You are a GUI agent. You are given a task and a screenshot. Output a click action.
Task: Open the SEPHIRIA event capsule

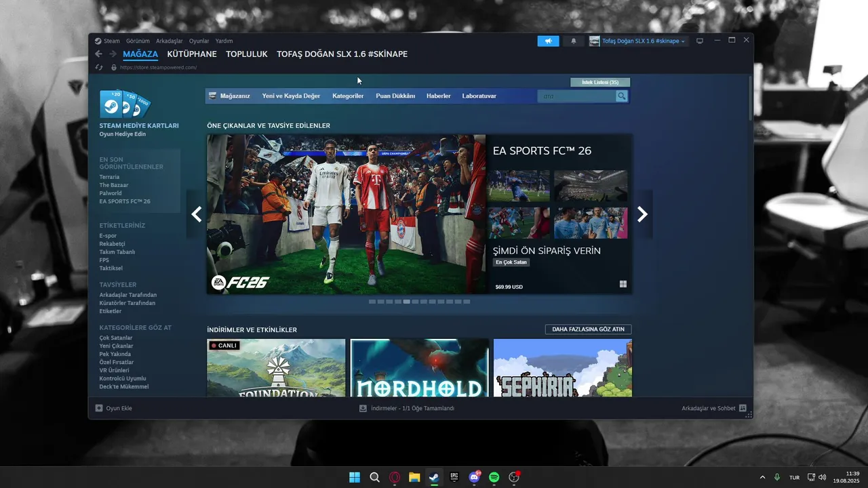(x=563, y=368)
